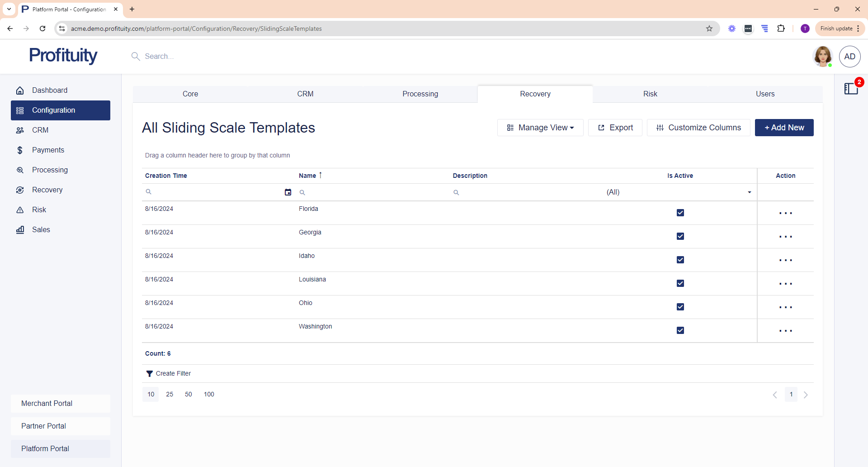Click the Customize Columns button

click(x=698, y=128)
